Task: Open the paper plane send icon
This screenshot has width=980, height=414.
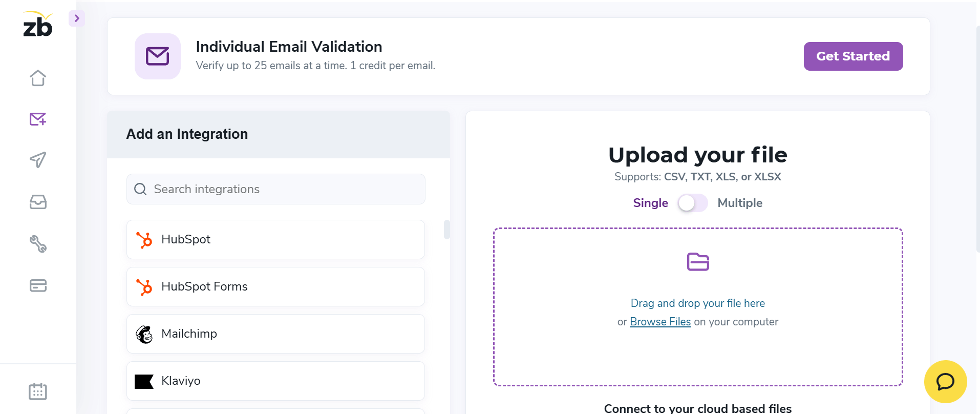Action: (38, 160)
